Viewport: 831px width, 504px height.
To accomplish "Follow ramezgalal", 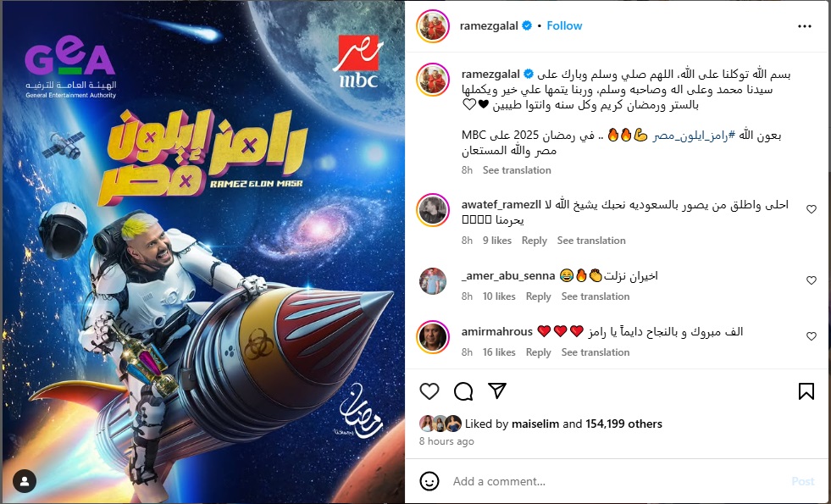I will 564,25.
